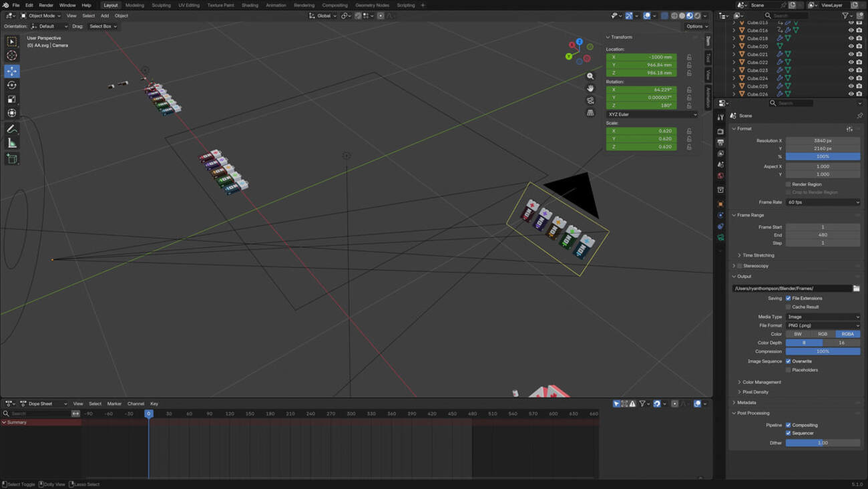The image size is (868, 489).
Task: Open the Frame Rate dropdown
Action: pyautogui.click(x=823, y=202)
